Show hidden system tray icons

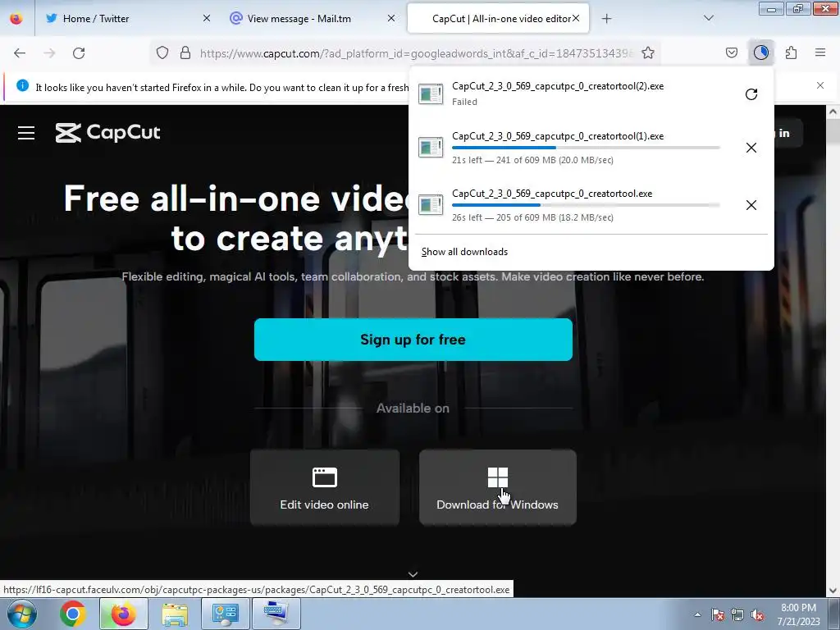coord(697,614)
